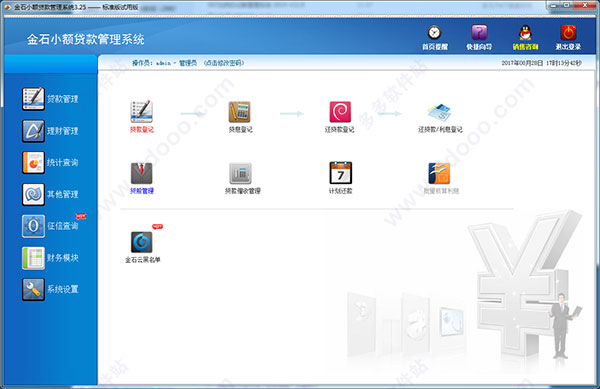This screenshot has width=600, height=389.
Task: Click operator text 'admin - 管理员'
Action: (x=176, y=63)
